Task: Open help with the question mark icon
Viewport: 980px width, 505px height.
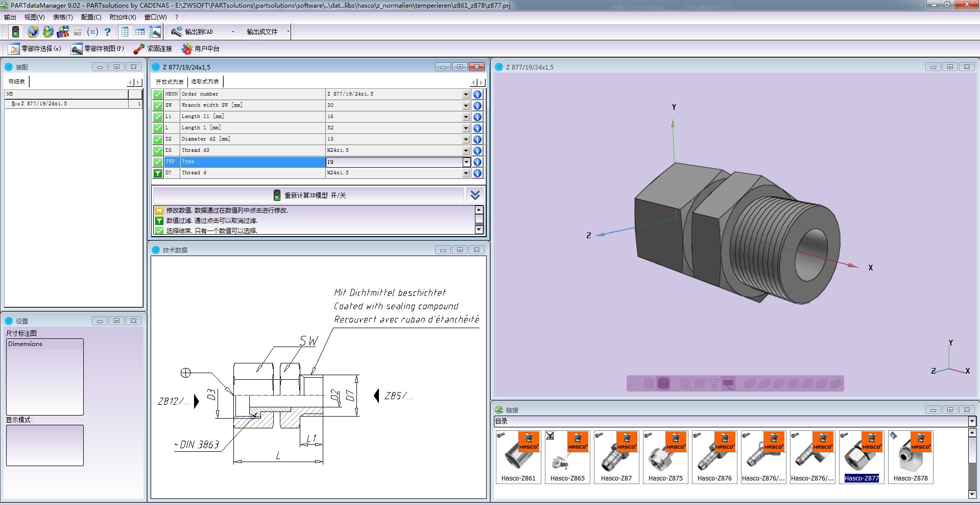Action: point(107,32)
